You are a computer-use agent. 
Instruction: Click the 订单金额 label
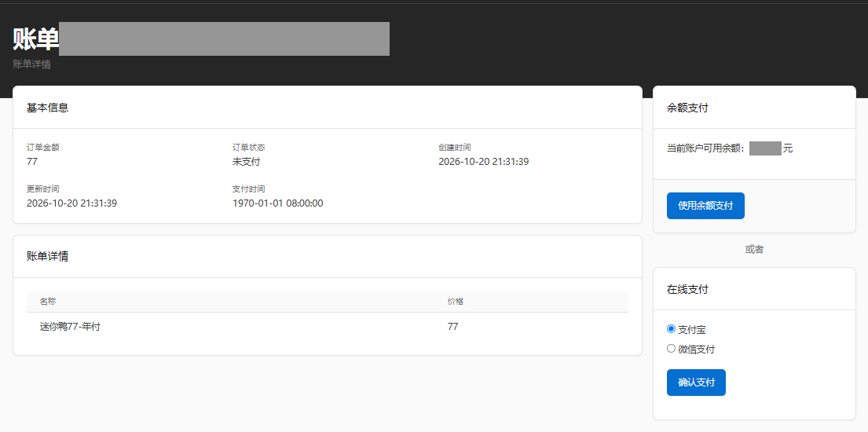(x=43, y=148)
